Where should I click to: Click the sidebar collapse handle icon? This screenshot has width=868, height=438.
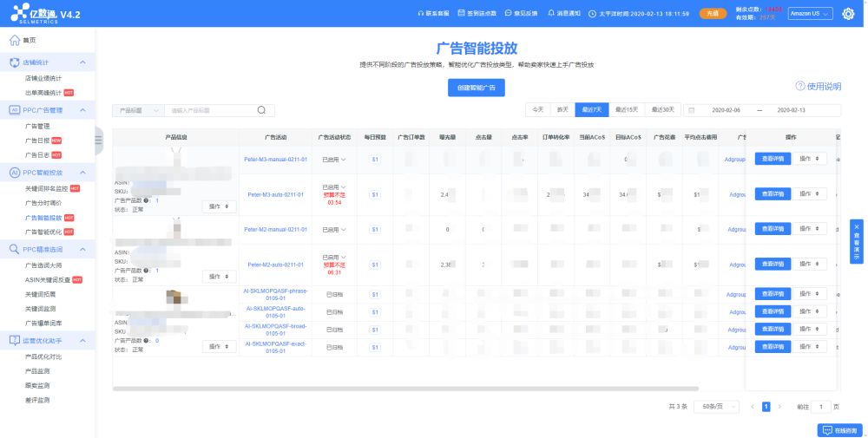coord(99,141)
